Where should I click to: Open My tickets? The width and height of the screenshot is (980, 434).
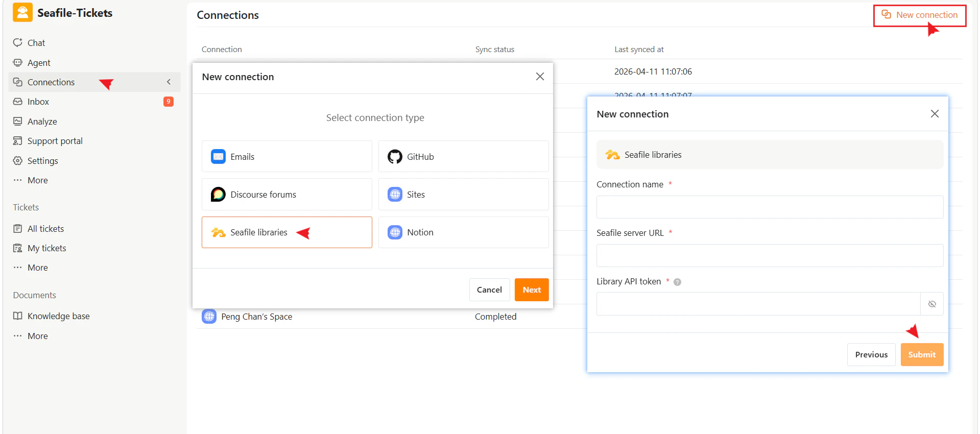click(x=47, y=248)
